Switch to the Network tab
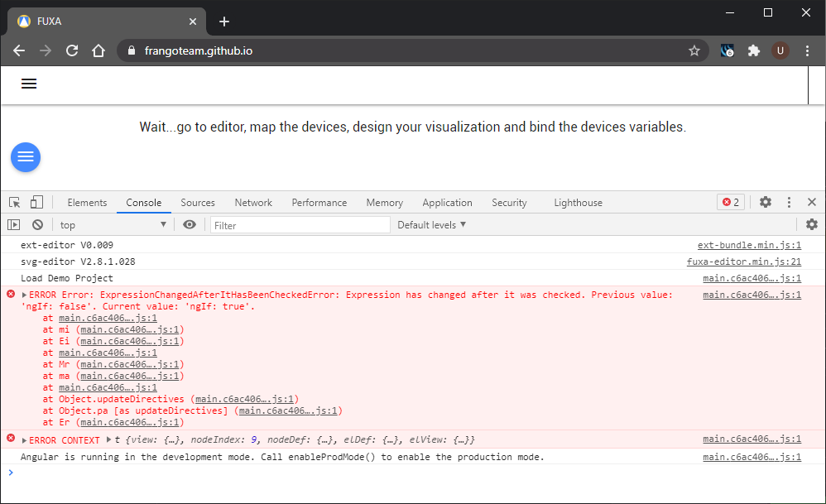Screen dimensions: 826x504 pyautogui.click(x=252, y=202)
